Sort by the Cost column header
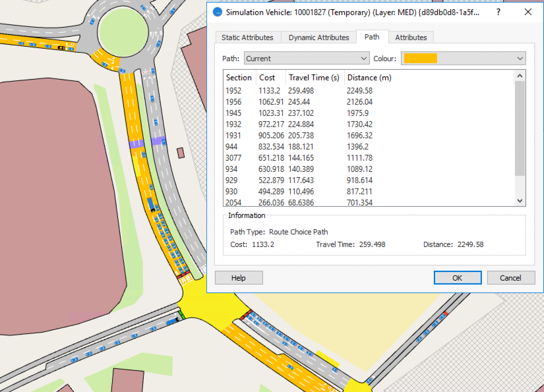This screenshot has width=544, height=392. click(x=267, y=78)
